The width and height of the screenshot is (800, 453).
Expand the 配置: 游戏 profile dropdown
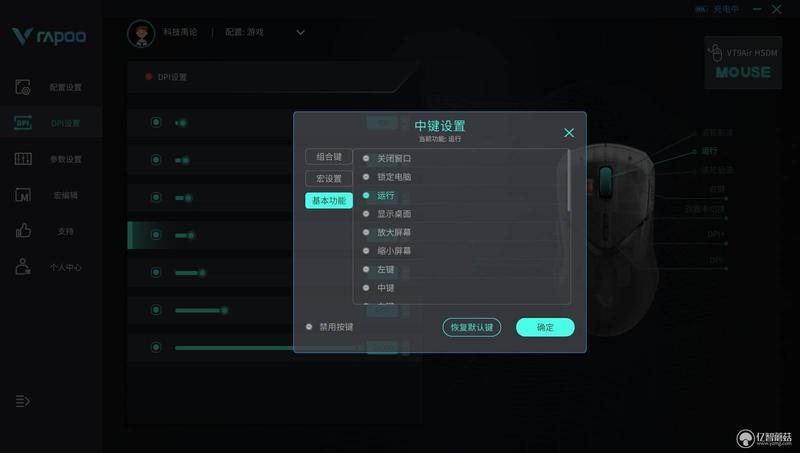[x=301, y=33]
